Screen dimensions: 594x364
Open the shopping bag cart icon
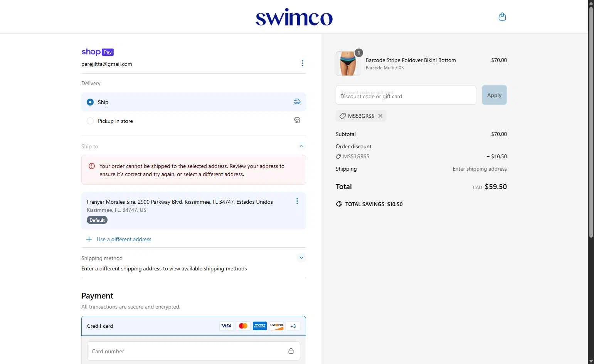(x=502, y=17)
